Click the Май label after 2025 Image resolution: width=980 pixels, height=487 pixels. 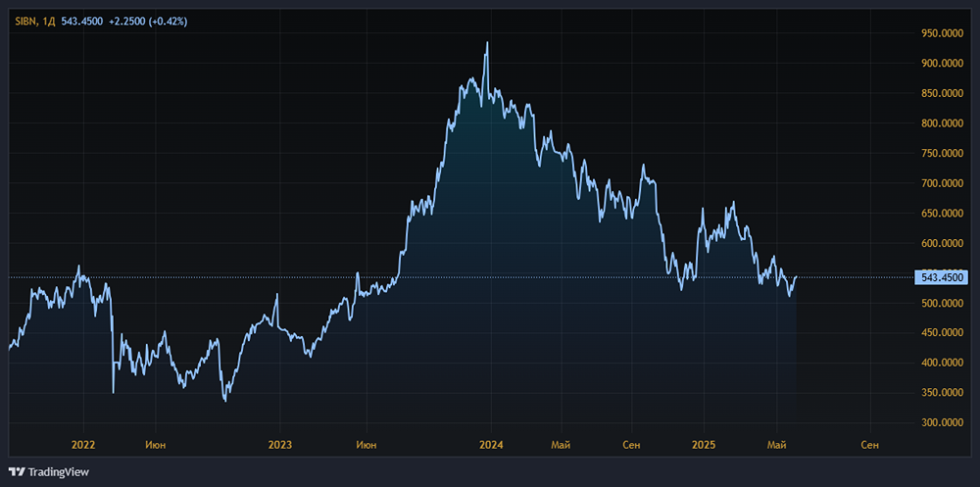click(776, 445)
